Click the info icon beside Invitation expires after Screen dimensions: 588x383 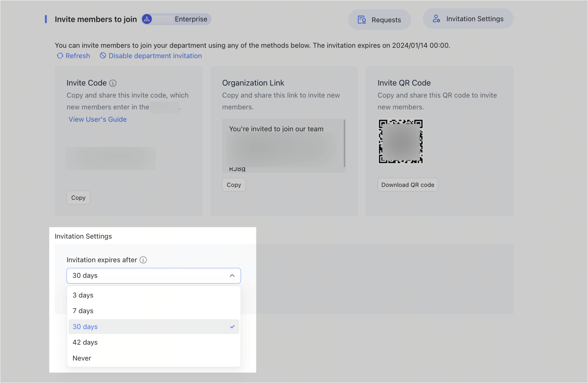point(143,260)
